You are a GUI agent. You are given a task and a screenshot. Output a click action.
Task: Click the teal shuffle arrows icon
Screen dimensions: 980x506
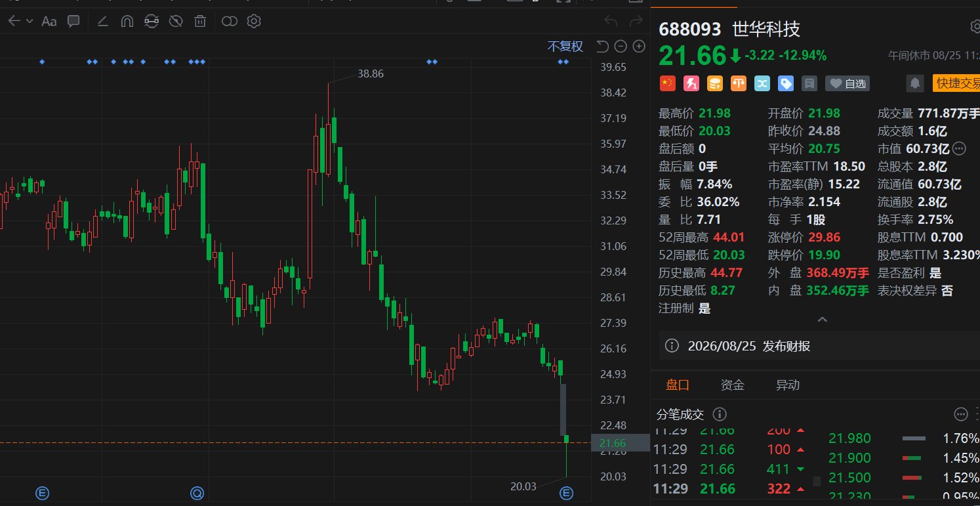click(762, 83)
